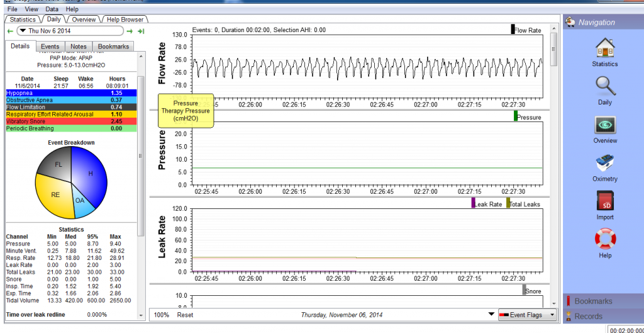The image size is (644, 333).
Task: Click the Flow Limitation event row
Action: (x=70, y=107)
